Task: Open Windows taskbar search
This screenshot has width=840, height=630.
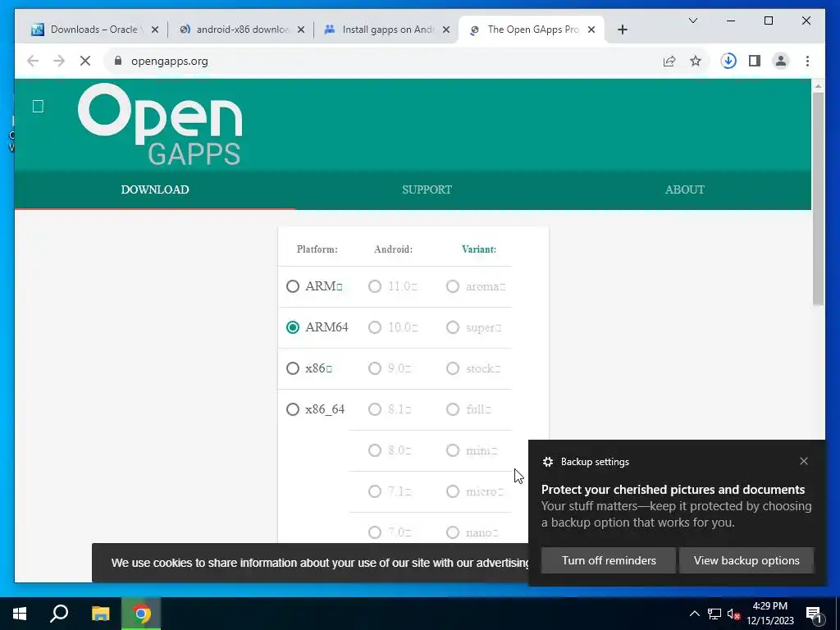Action: [59, 614]
